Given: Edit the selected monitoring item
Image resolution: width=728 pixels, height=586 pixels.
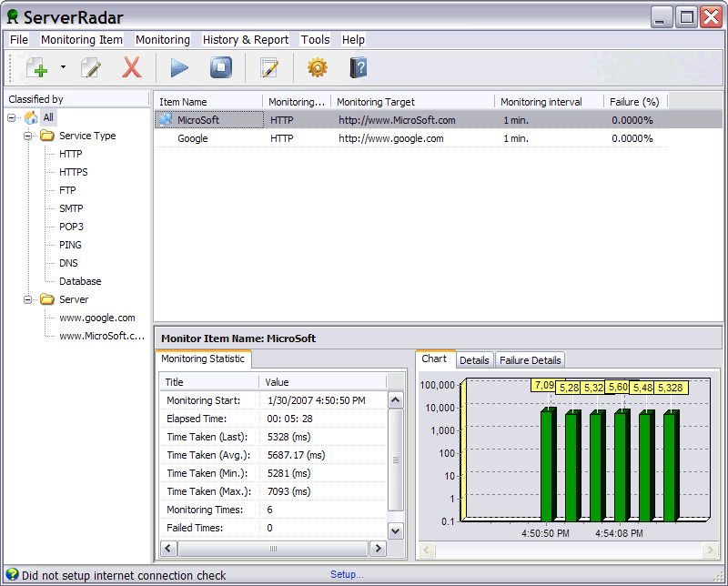Looking at the screenshot, I should pos(89,66).
